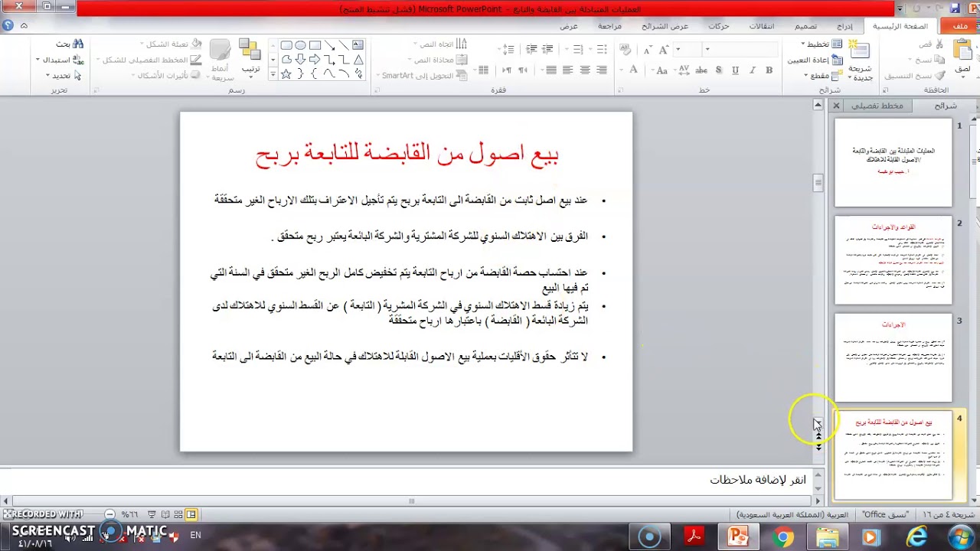Screen dimensions: 980x551
Task: Click the Cut (قص) scissors icon
Action: click(941, 44)
